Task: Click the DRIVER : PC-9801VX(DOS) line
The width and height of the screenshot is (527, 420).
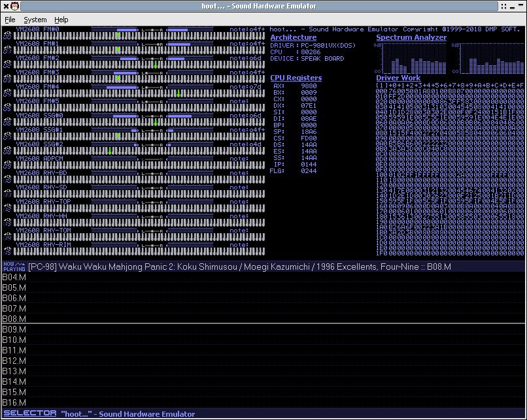Action: pyautogui.click(x=313, y=45)
